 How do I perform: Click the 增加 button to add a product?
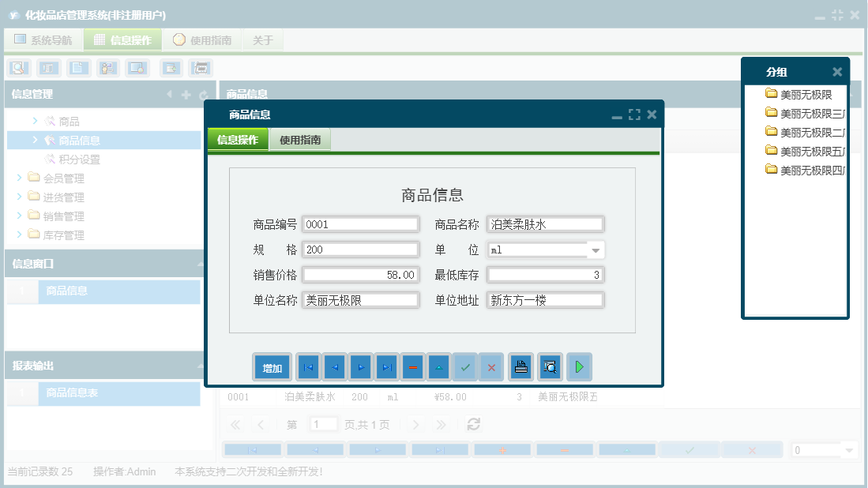click(271, 366)
